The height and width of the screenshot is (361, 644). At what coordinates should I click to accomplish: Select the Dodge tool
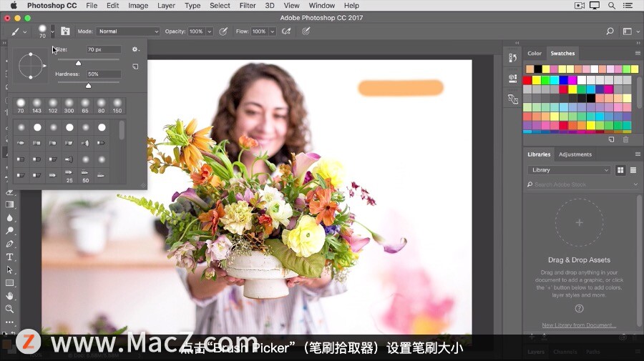[x=10, y=231]
